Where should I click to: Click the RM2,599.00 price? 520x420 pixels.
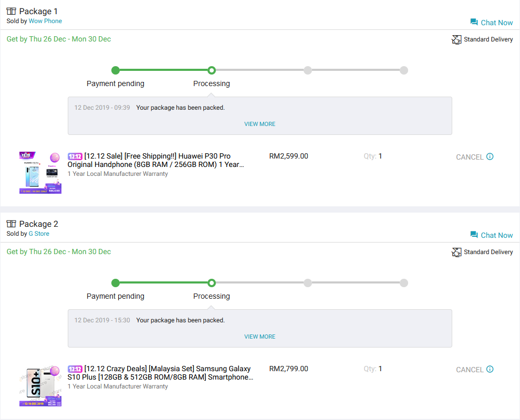tap(288, 156)
